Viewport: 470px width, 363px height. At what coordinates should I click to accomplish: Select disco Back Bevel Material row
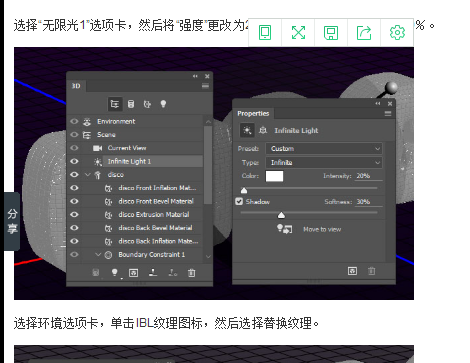coord(135,228)
